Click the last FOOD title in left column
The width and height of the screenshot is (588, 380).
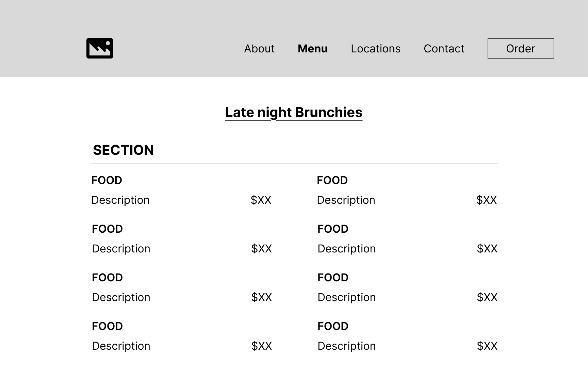[x=108, y=326]
